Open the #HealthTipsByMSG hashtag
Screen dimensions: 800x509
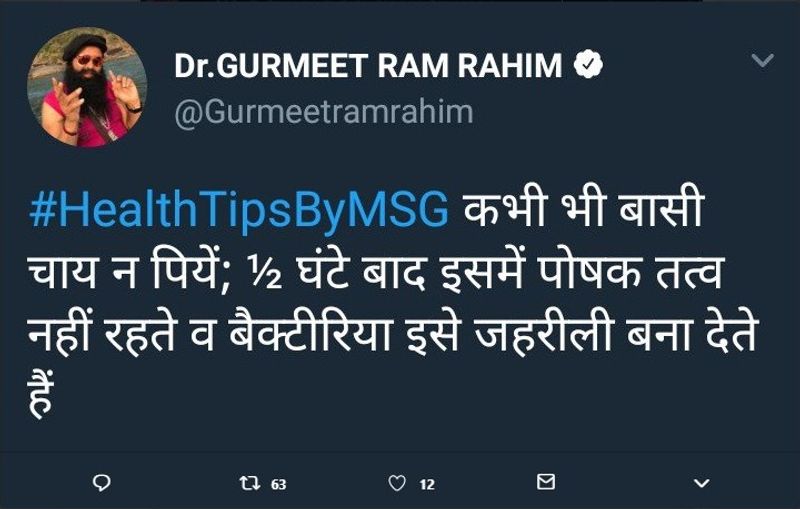point(239,211)
